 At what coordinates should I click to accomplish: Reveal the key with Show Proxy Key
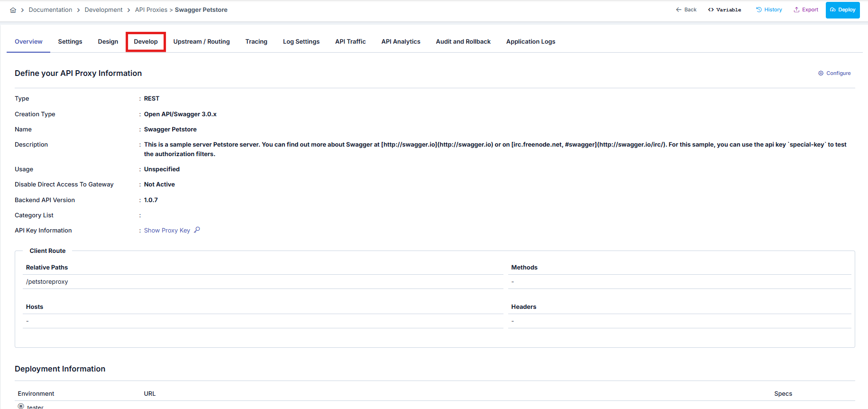pyautogui.click(x=172, y=231)
